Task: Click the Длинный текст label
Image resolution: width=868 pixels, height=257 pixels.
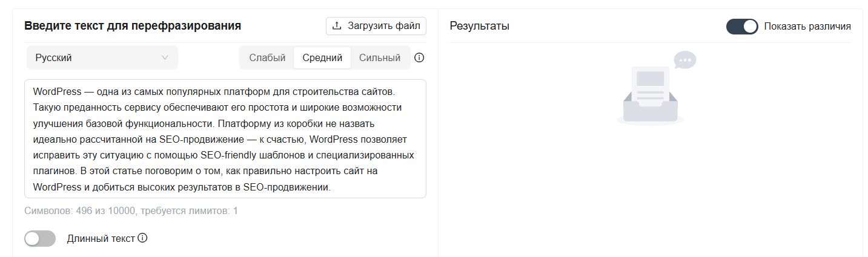Action: (x=101, y=238)
